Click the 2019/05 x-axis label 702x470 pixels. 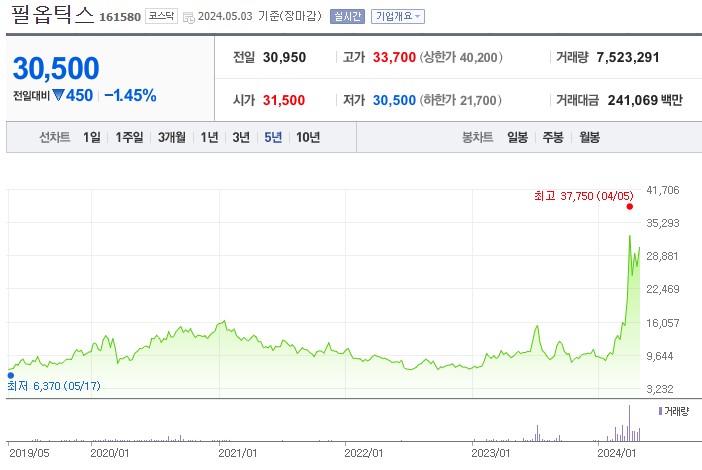[x=30, y=453]
